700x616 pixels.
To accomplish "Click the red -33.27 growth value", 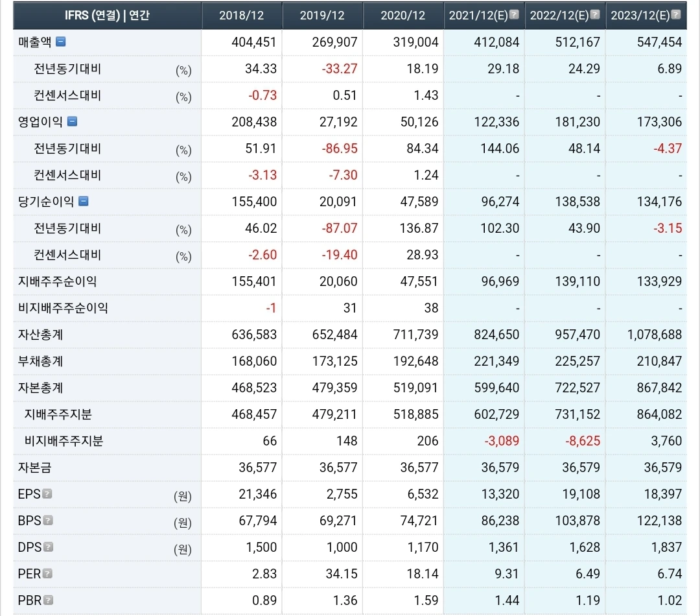I will tap(339, 69).
